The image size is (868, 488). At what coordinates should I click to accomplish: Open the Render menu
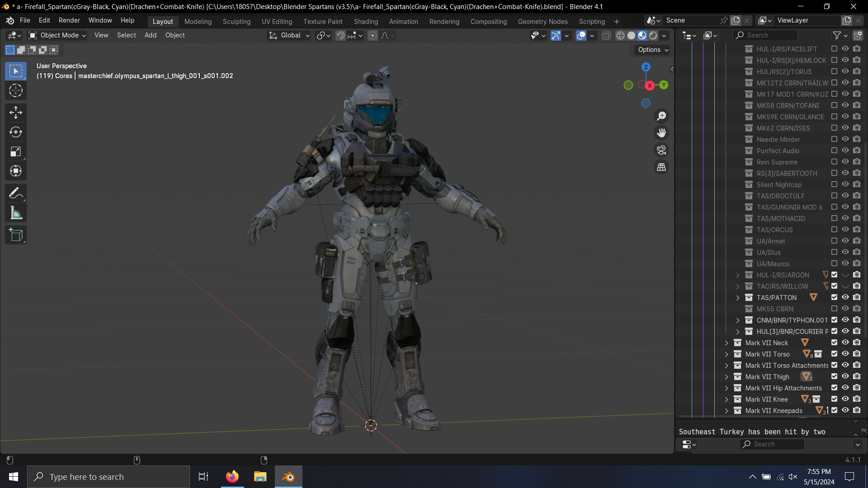69,20
